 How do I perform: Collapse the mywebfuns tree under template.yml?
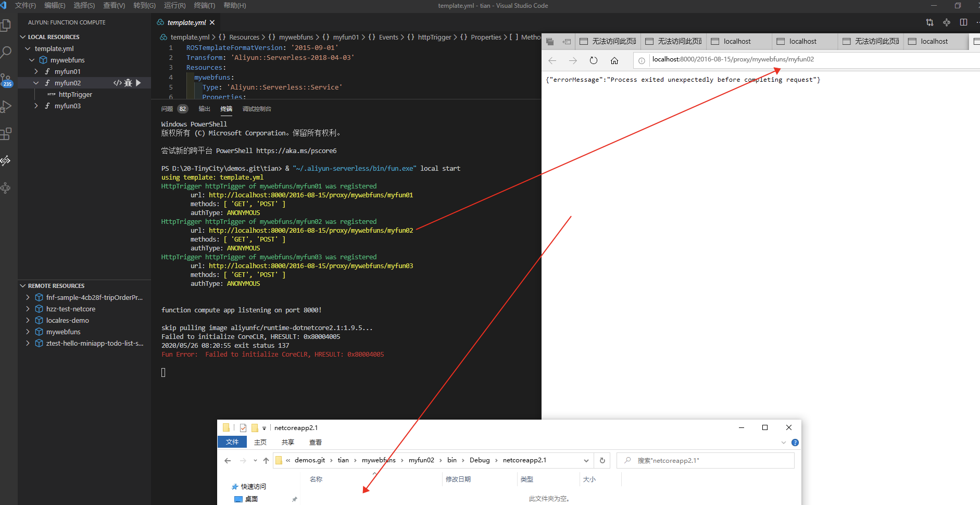(x=32, y=60)
